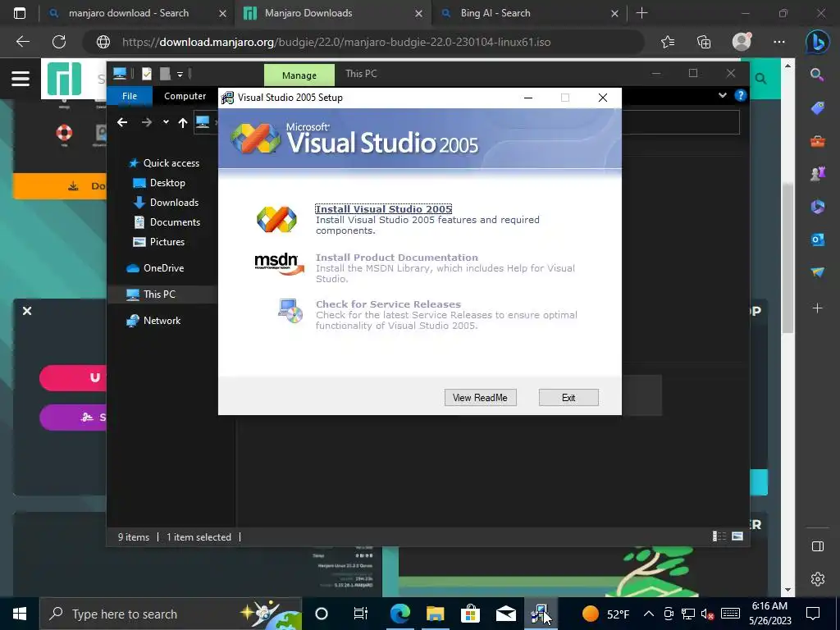Click browser back arrow

[x=22, y=42]
